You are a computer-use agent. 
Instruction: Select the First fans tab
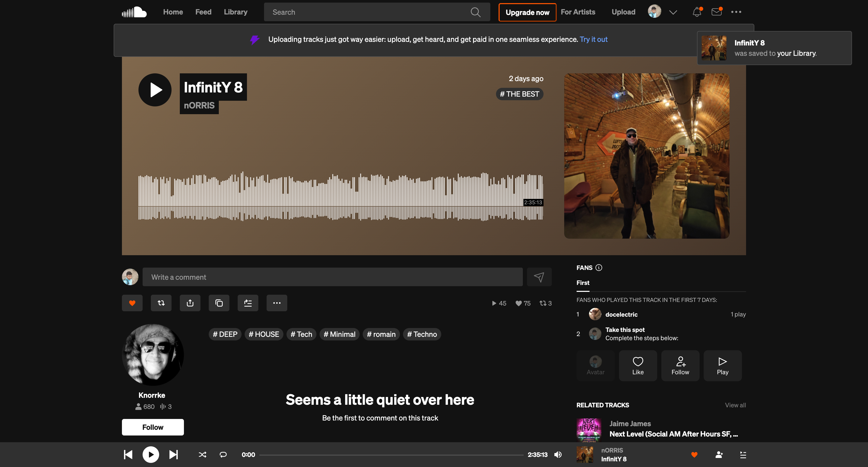tap(583, 283)
